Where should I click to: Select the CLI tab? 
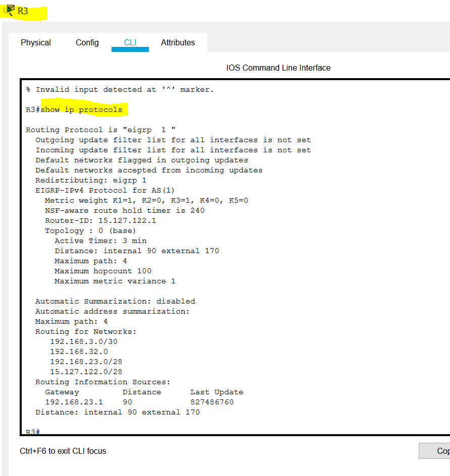point(130,42)
